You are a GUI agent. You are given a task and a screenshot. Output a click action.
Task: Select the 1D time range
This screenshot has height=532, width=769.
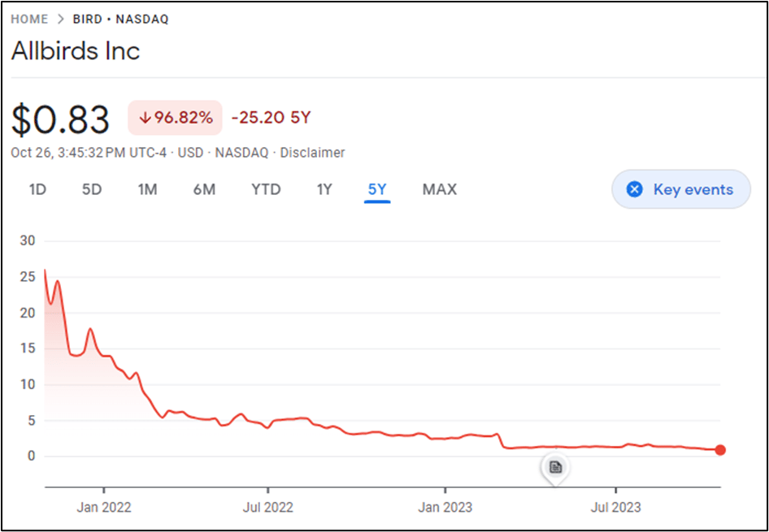click(37, 189)
